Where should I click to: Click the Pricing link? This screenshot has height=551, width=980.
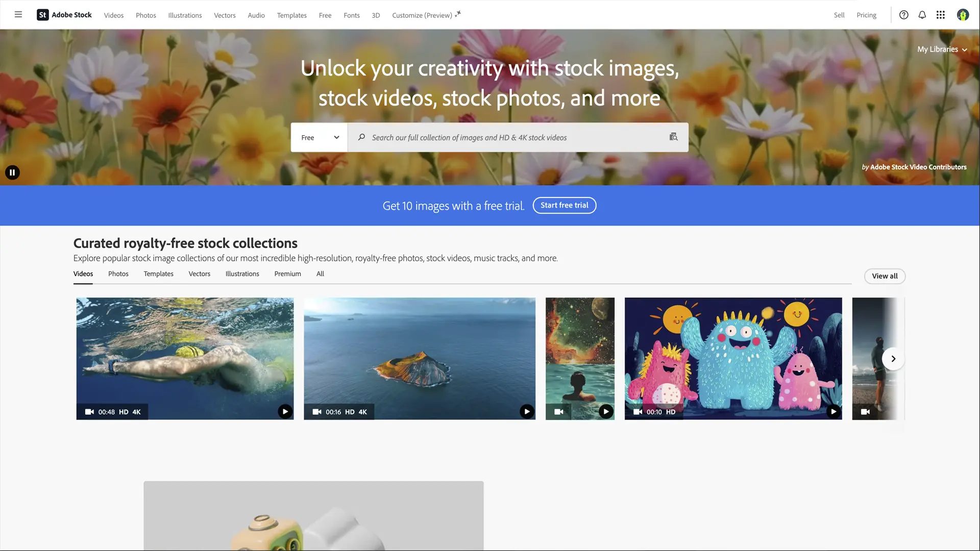[x=866, y=15]
